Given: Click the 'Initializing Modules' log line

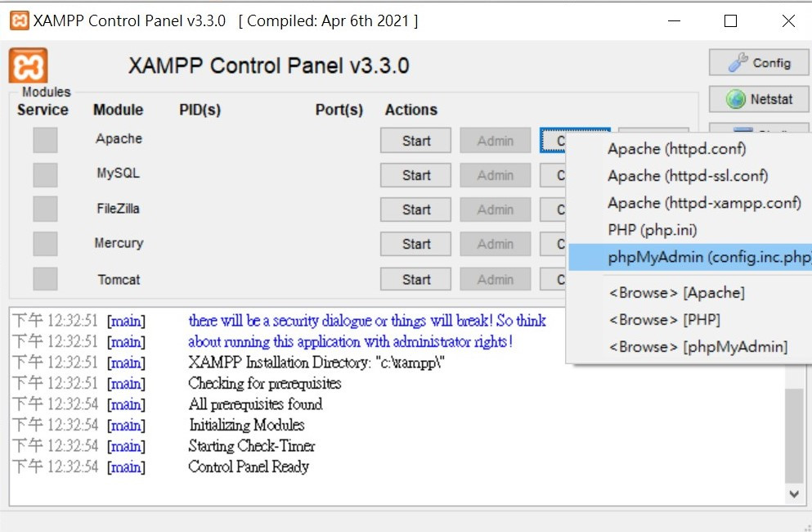Looking at the screenshot, I should tap(246, 425).
